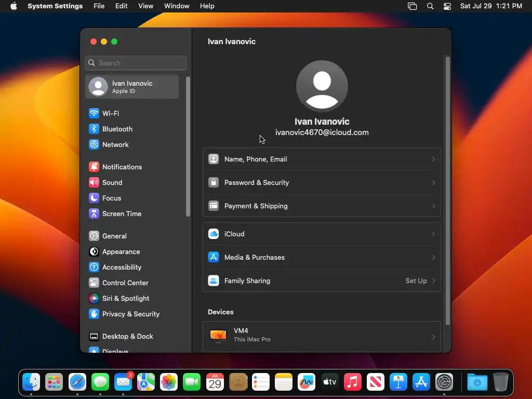Expand chevron on Payment & Shipping row
Viewport: 532px width, 399px height.
click(x=433, y=206)
